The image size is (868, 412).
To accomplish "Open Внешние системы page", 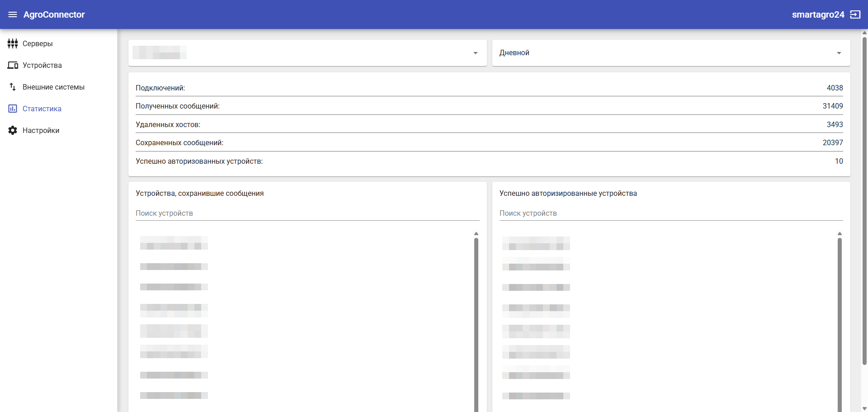I will pos(53,87).
